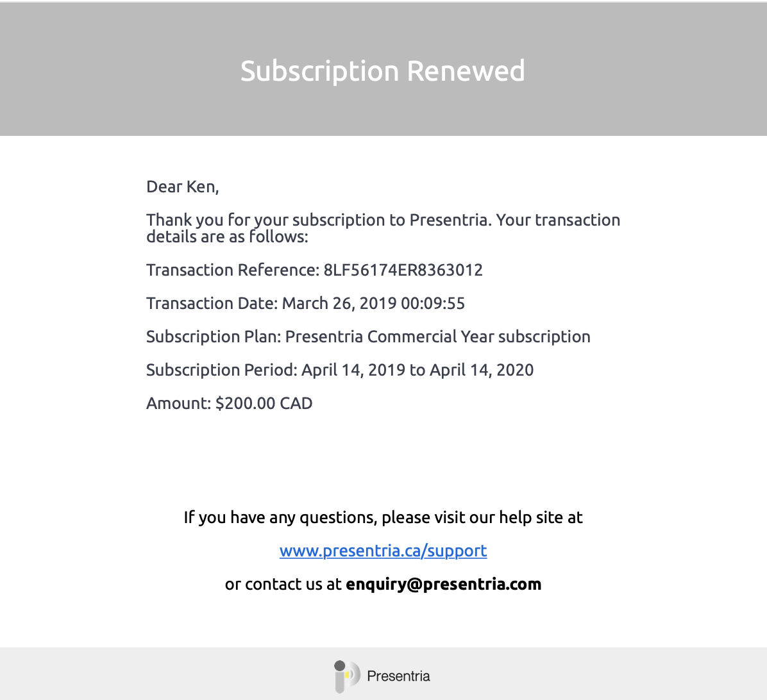This screenshot has height=700, width=767.
Task: Click the Presentria logo icon
Action: point(348,676)
